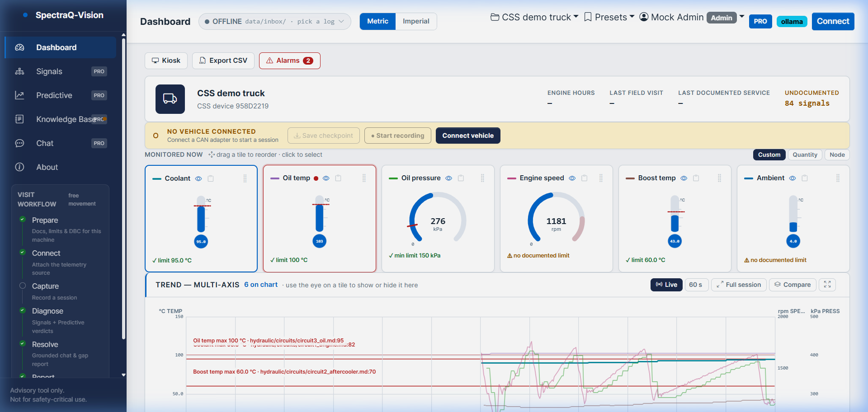Viewport: 868px width, 412px height.
Task: Click the Coolant tile drag handle
Action: (245, 178)
